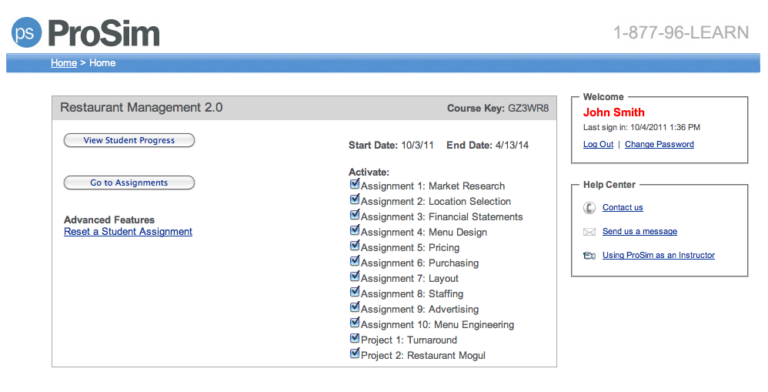
Task: Click the Log Out link
Action: (x=598, y=145)
